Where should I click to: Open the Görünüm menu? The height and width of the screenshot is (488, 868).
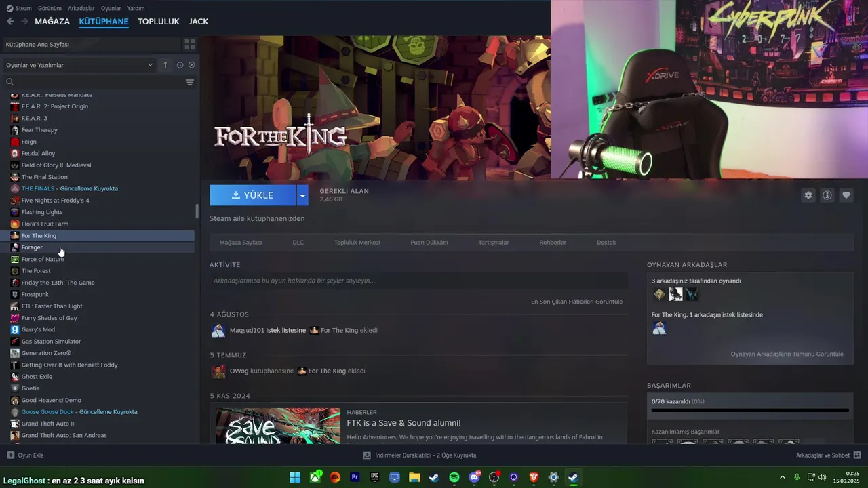coord(50,8)
